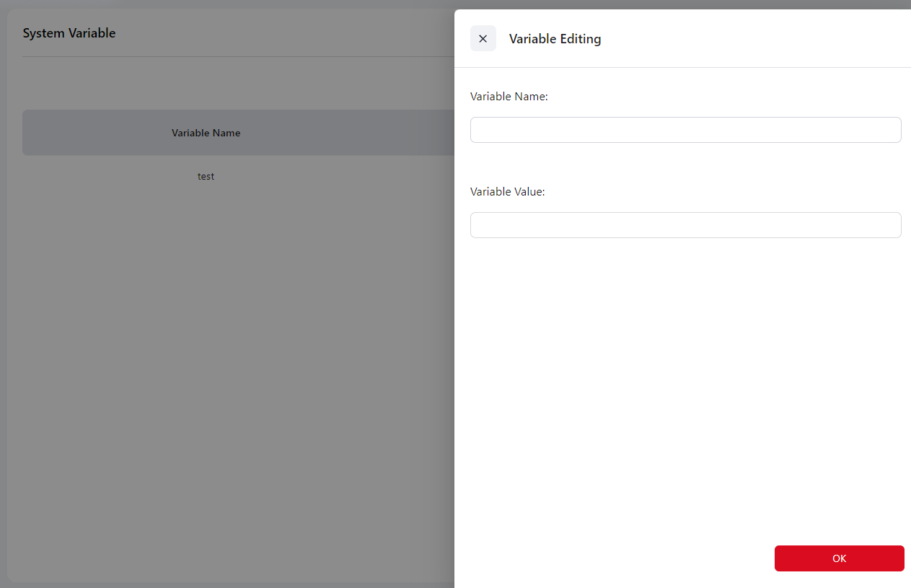Click the dimmed overlay below the test row

216,361
